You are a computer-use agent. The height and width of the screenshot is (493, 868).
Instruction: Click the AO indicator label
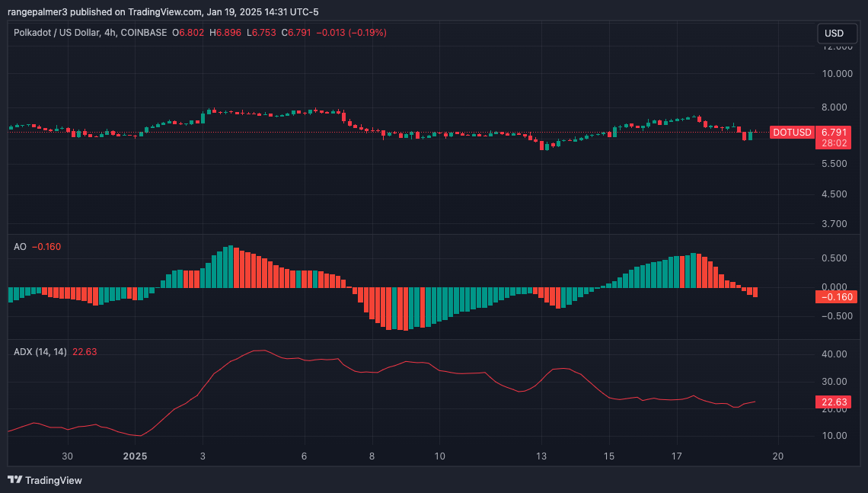[20, 247]
